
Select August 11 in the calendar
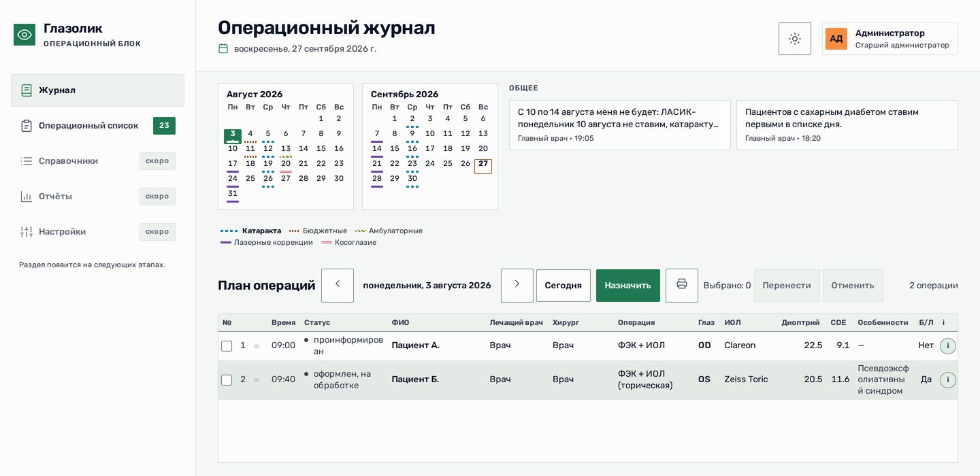pyautogui.click(x=250, y=150)
